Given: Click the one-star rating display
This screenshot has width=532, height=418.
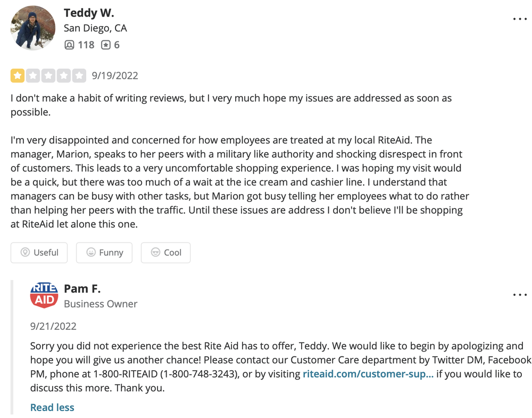Looking at the screenshot, I should tap(48, 76).
